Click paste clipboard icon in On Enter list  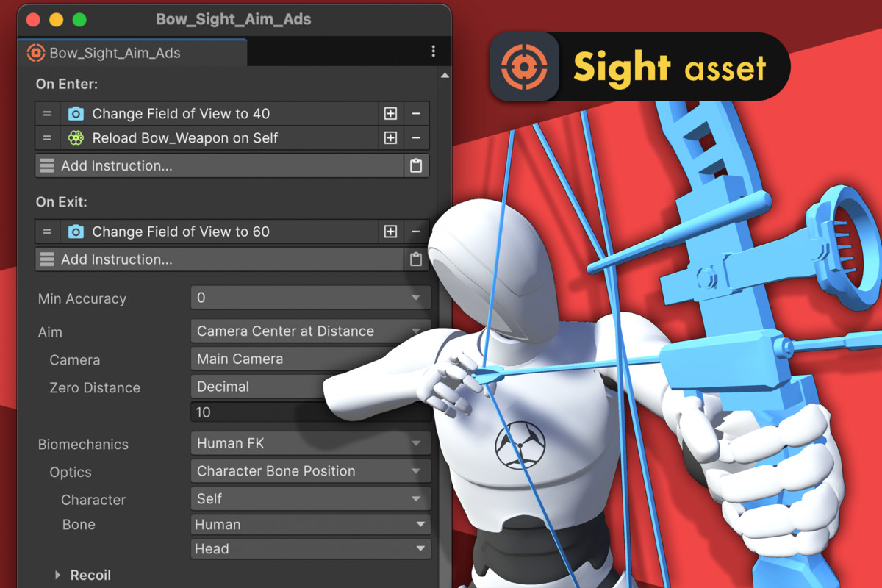[x=416, y=166]
